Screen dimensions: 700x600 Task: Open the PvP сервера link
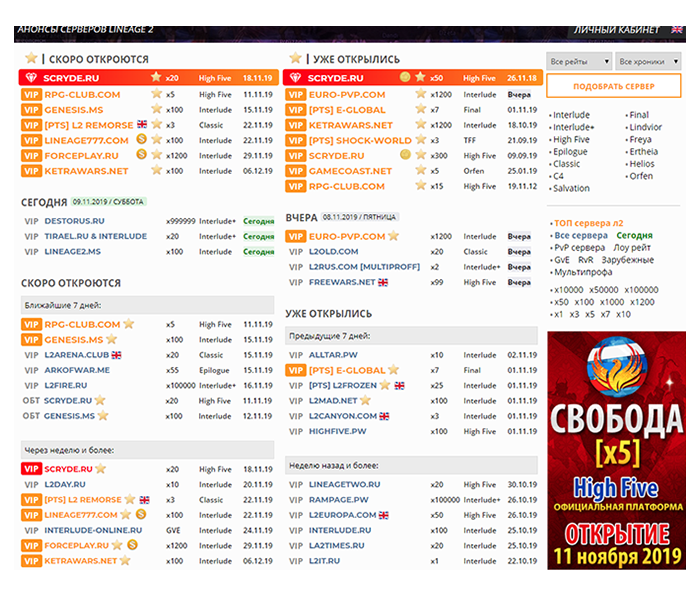[x=579, y=247]
